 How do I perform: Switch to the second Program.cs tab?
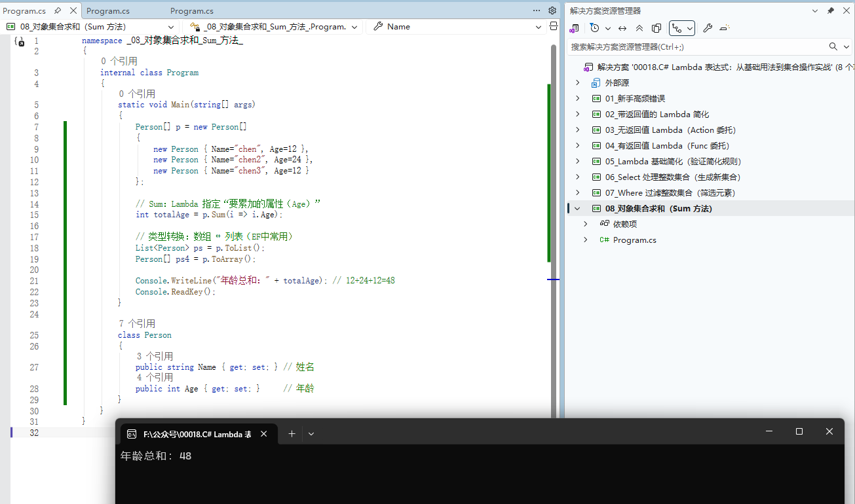tap(108, 10)
